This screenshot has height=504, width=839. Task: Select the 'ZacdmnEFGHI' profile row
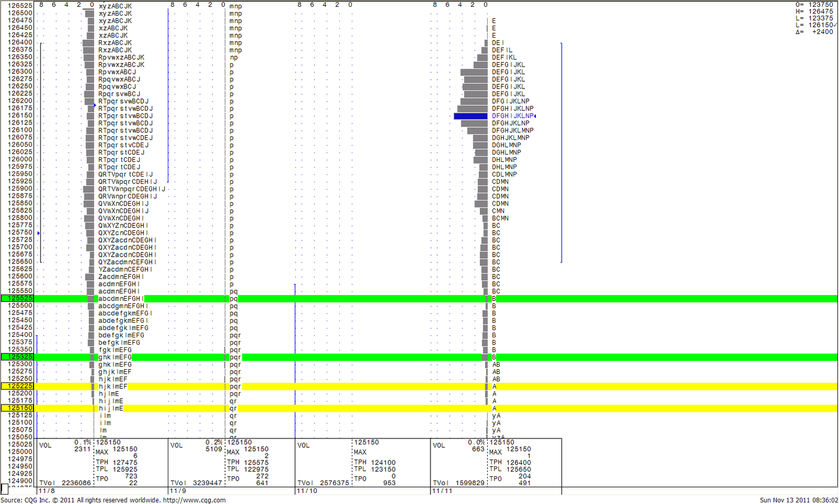(121, 277)
